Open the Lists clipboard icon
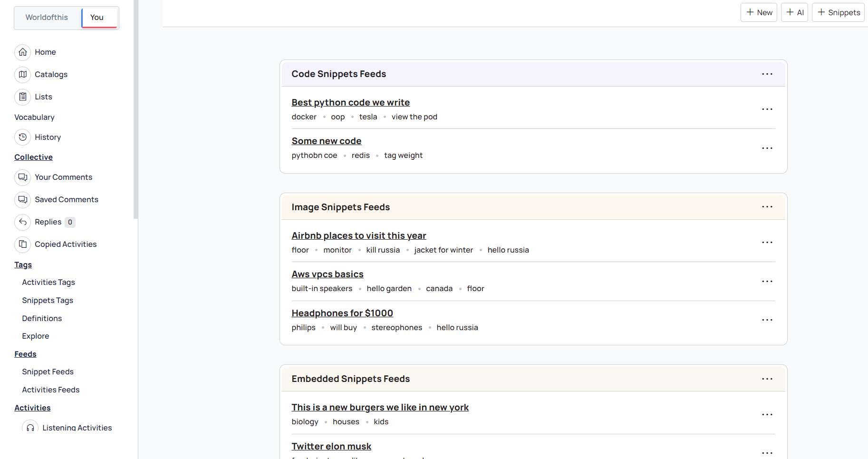868x459 pixels. [22, 97]
